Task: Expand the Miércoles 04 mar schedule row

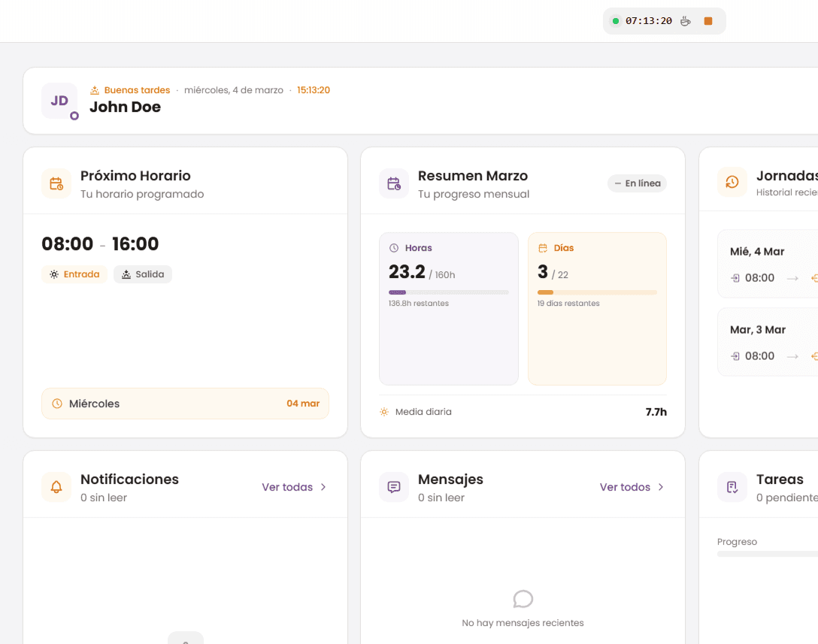Action: coord(185,404)
